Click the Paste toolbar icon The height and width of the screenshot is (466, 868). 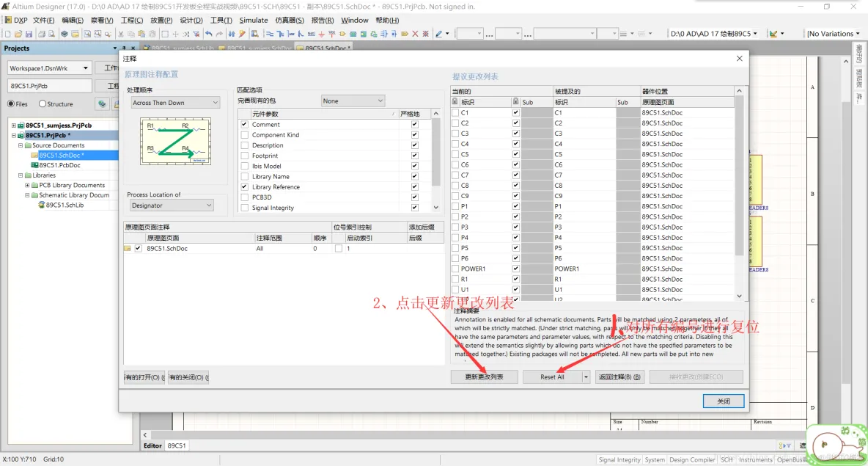click(141, 34)
